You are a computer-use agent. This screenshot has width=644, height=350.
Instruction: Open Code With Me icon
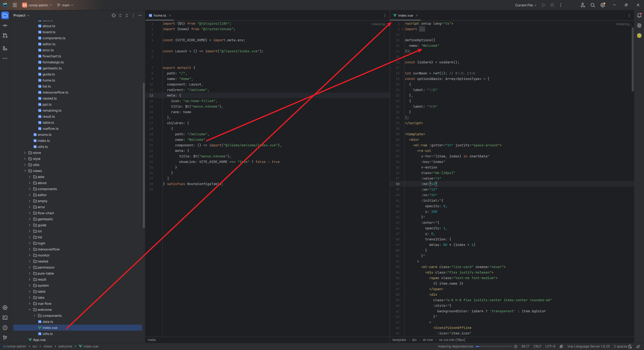(583, 5)
